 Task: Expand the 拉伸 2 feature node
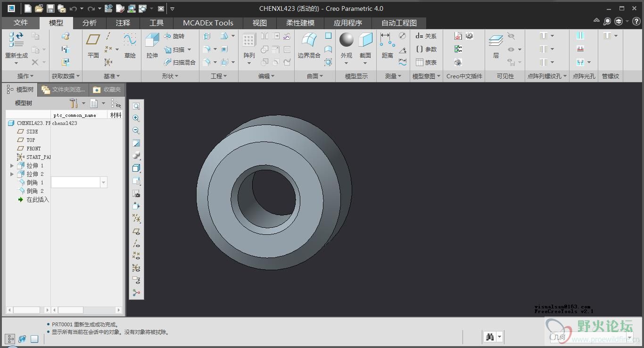[x=12, y=174]
